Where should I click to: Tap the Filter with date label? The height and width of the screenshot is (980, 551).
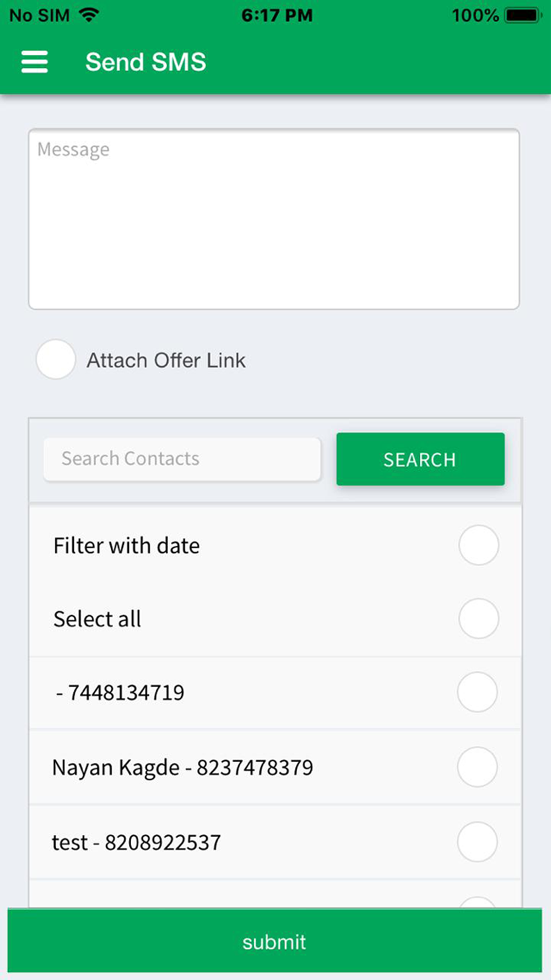(x=127, y=546)
